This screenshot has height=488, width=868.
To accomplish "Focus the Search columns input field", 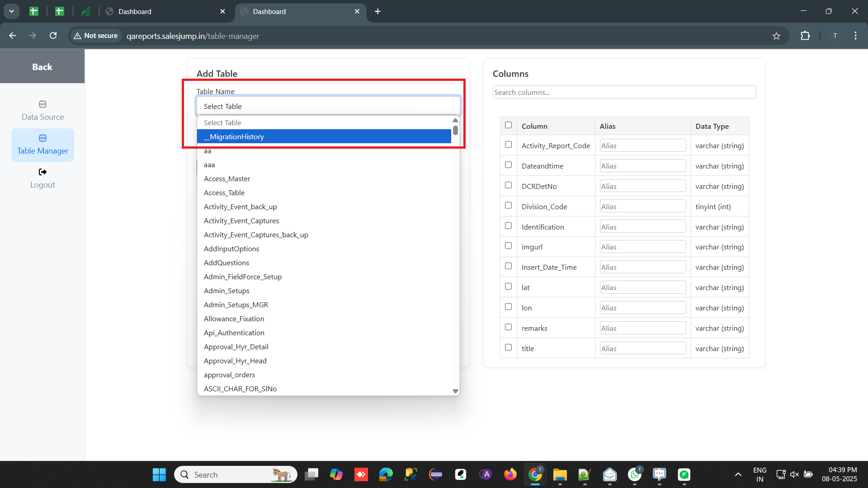I will pyautogui.click(x=624, y=92).
